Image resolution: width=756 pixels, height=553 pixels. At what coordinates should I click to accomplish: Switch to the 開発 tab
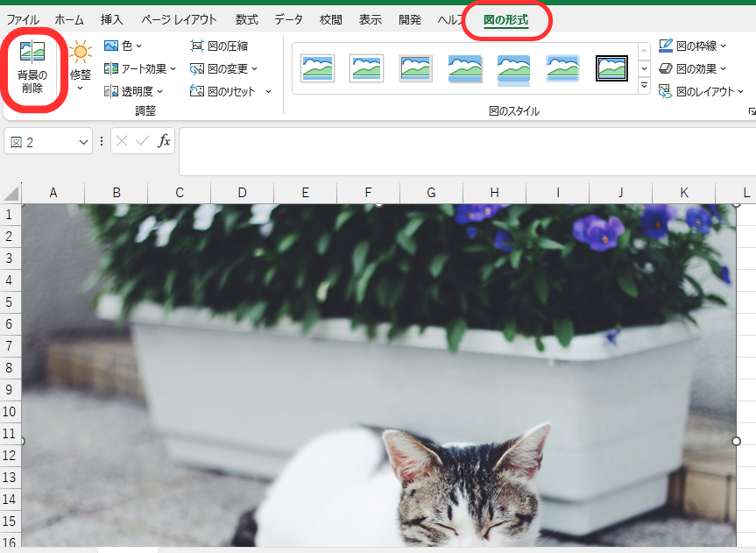[x=410, y=20]
